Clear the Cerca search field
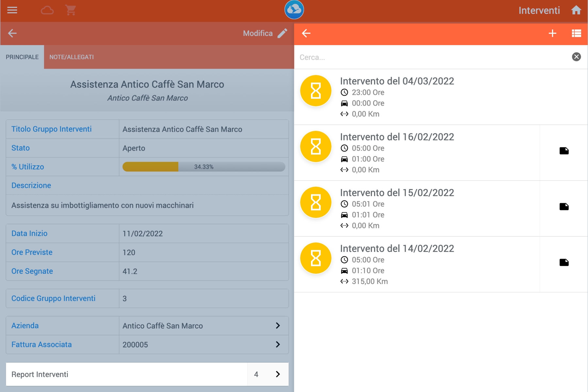The height and width of the screenshot is (392, 588). (x=576, y=57)
